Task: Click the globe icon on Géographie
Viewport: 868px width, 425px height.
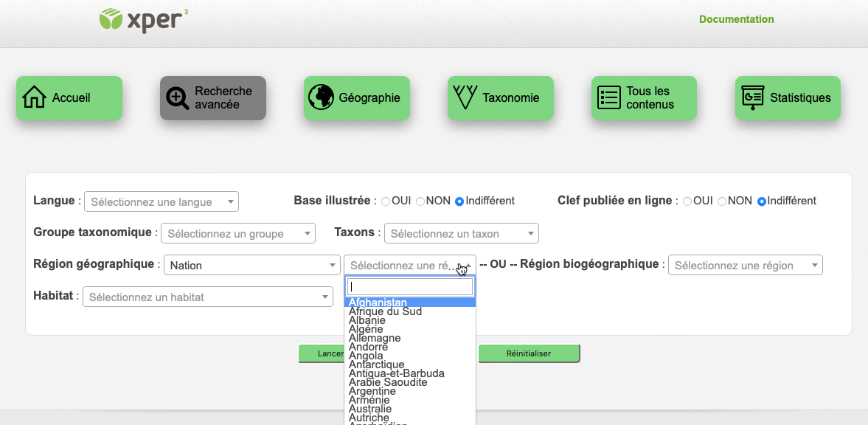Action: coord(321,97)
